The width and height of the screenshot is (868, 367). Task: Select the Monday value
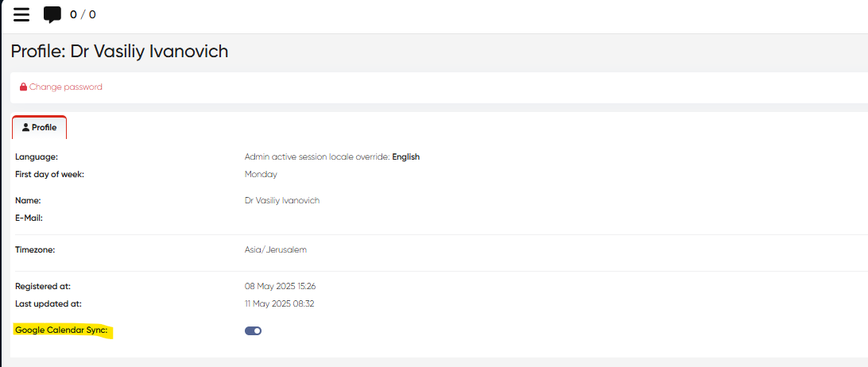point(261,174)
